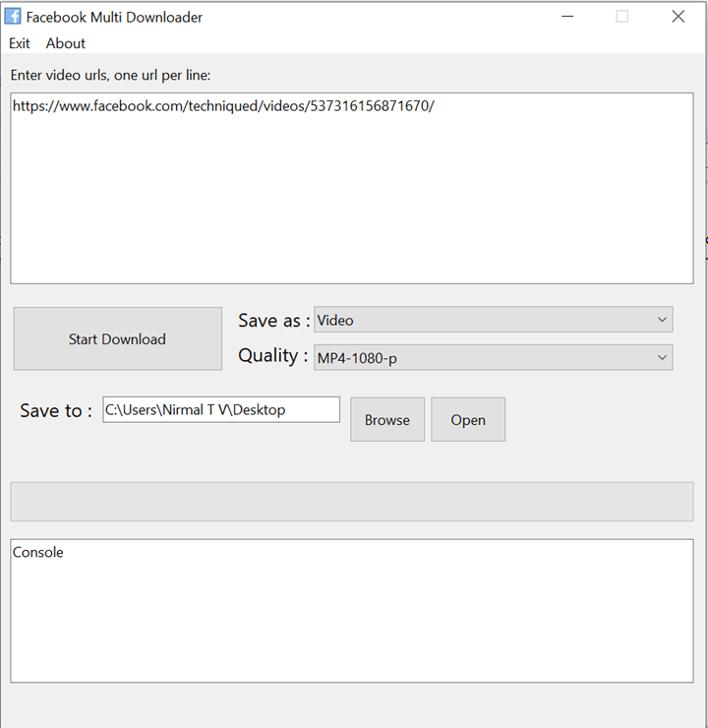Click the 'Save as :' label
Image resolution: width=708 pixels, height=728 pixels.
click(x=274, y=321)
